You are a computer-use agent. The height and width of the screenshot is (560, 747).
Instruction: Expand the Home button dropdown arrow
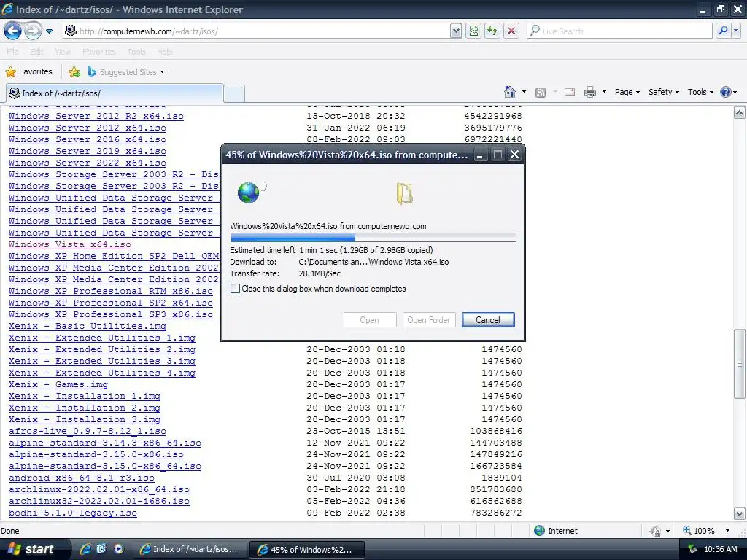pyautogui.click(x=524, y=92)
